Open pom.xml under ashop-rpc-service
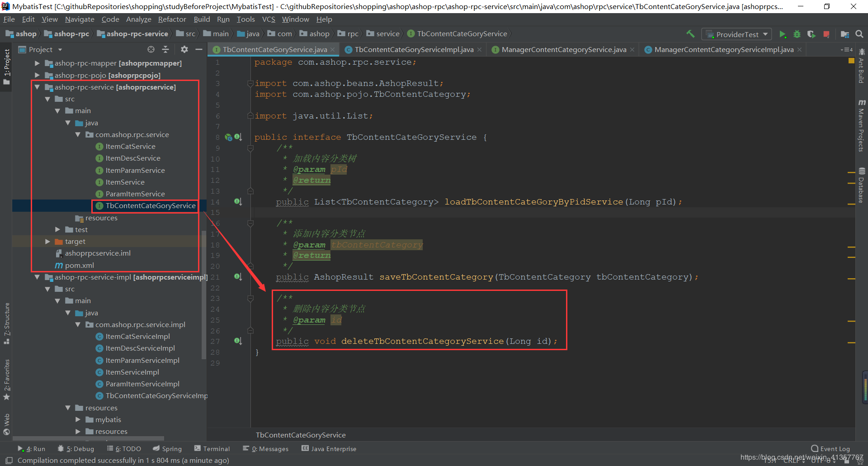 click(x=79, y=266)
